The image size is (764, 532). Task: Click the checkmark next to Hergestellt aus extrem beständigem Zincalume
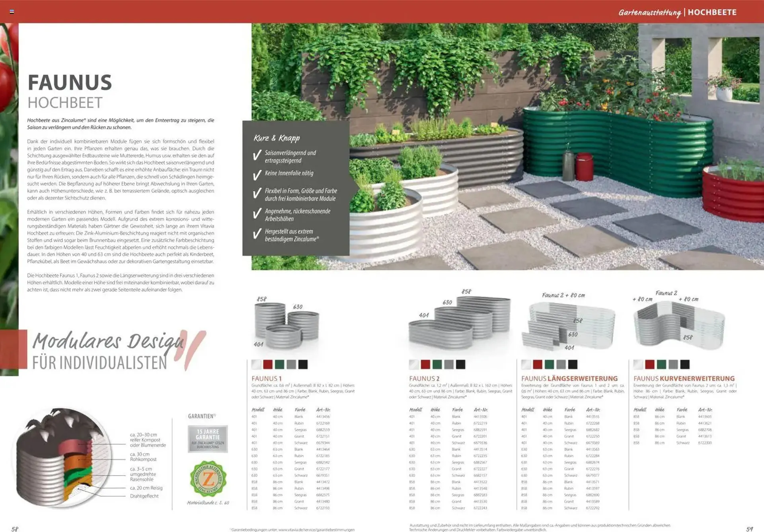pos(257,234)
